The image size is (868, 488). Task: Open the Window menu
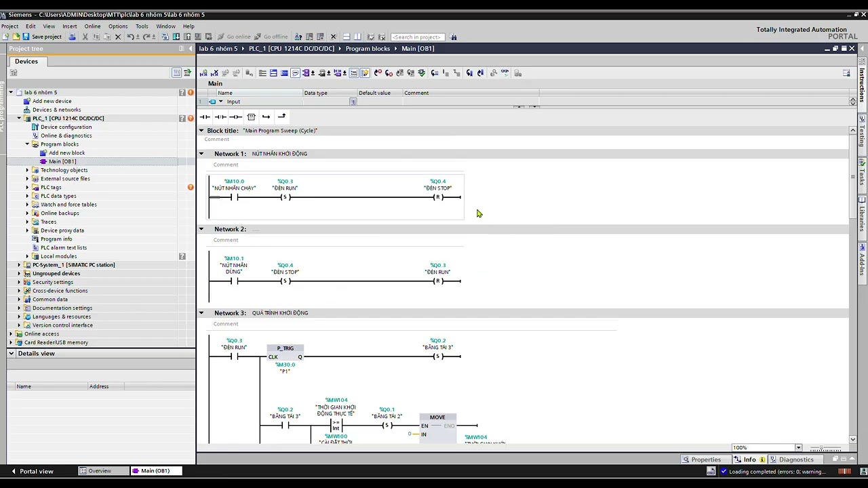point(165,26)
